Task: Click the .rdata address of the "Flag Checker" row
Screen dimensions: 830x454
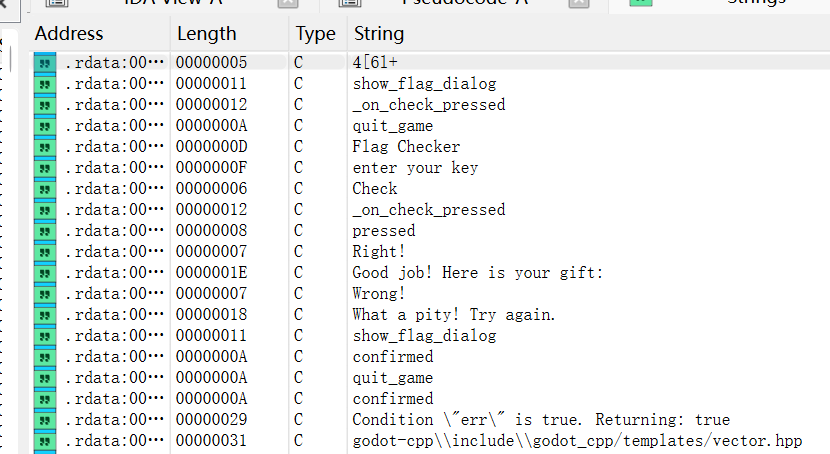Action: click(x=114, y=147)
